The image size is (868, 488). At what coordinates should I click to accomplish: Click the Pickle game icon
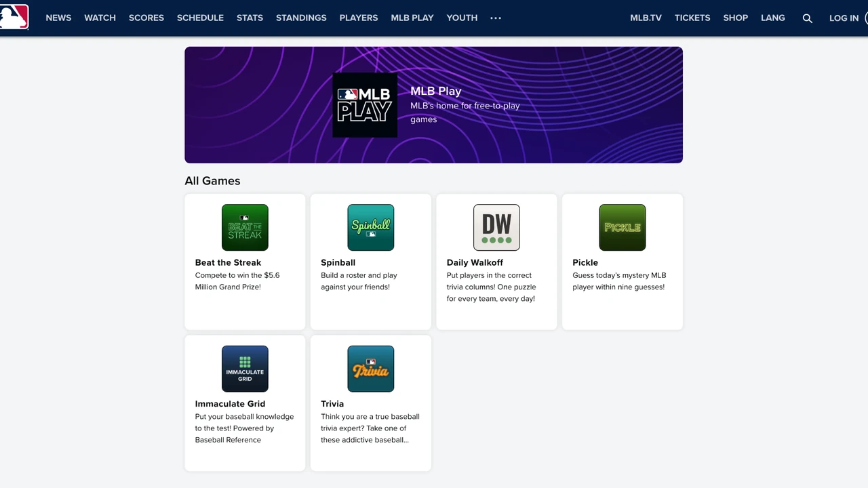pyautogui.click(x=623, y=228)
